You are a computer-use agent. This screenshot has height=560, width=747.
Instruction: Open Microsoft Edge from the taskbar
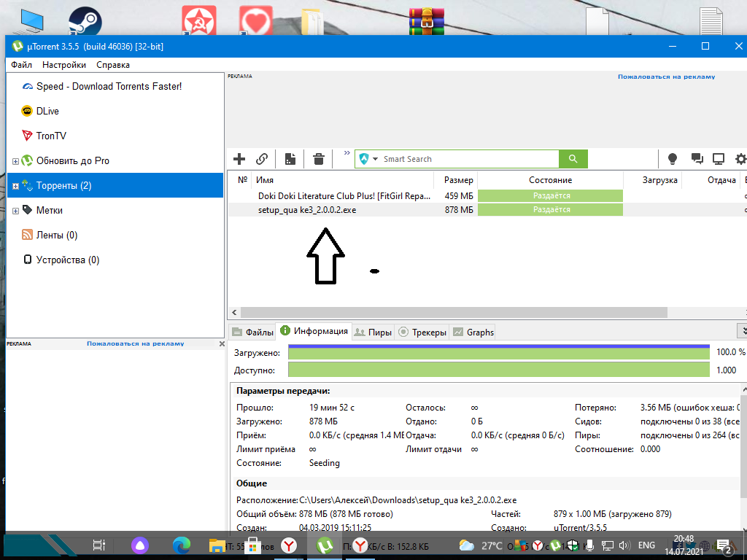point(182,545)
